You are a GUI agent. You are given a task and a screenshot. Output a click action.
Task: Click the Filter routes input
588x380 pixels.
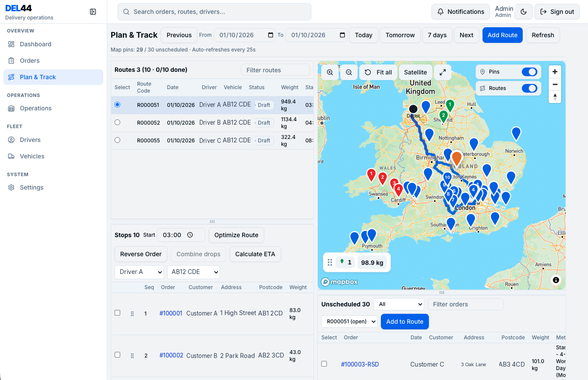(275, 70)
